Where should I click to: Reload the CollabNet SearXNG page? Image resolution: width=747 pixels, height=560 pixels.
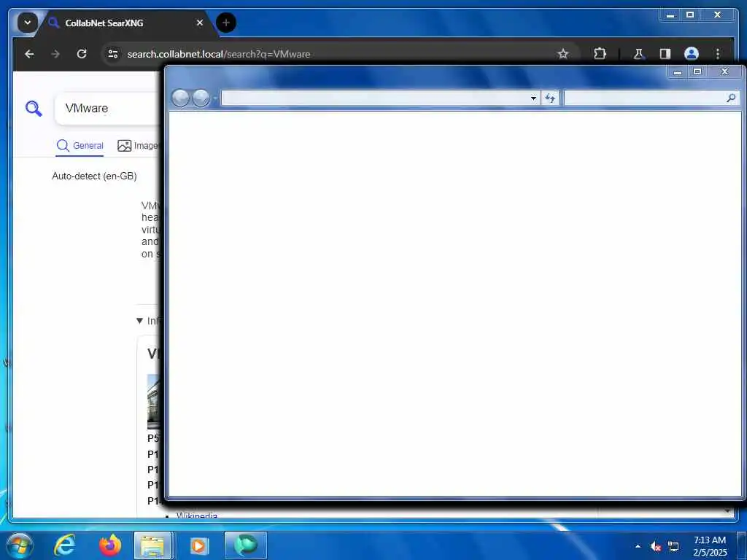pyautogui.click(x=82, y=54)
